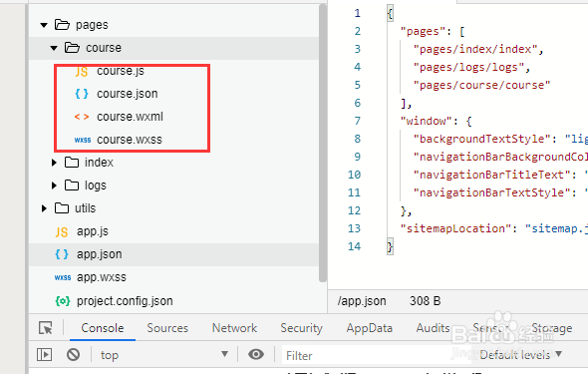Open the Default levels dropdown
The height and width of the screenshot is (374, 588).
520,354
